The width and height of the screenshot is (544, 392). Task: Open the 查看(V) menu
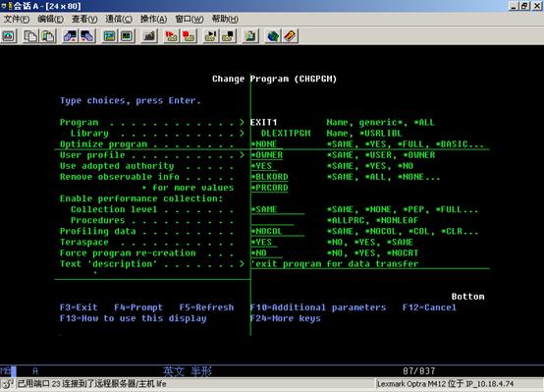[x=84, y=19]
